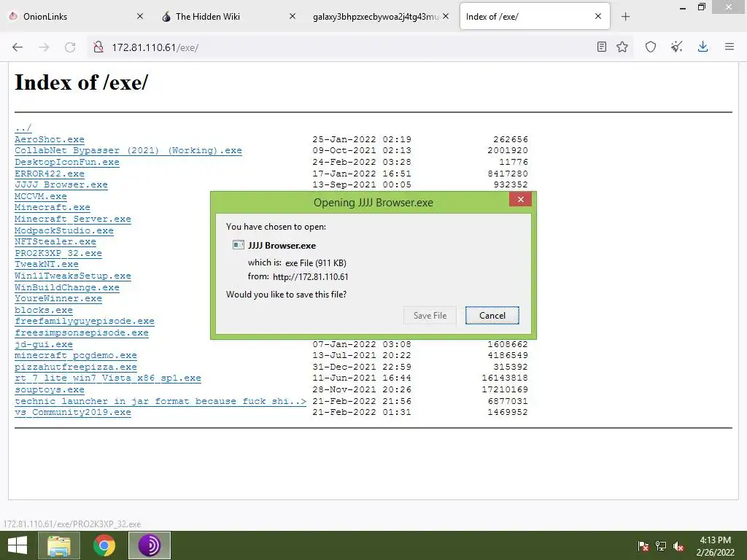Image resolution: width=747 pixels, height=560 pixels.
Task: Open the parent directory ../ link
Action: click(23, 128)
